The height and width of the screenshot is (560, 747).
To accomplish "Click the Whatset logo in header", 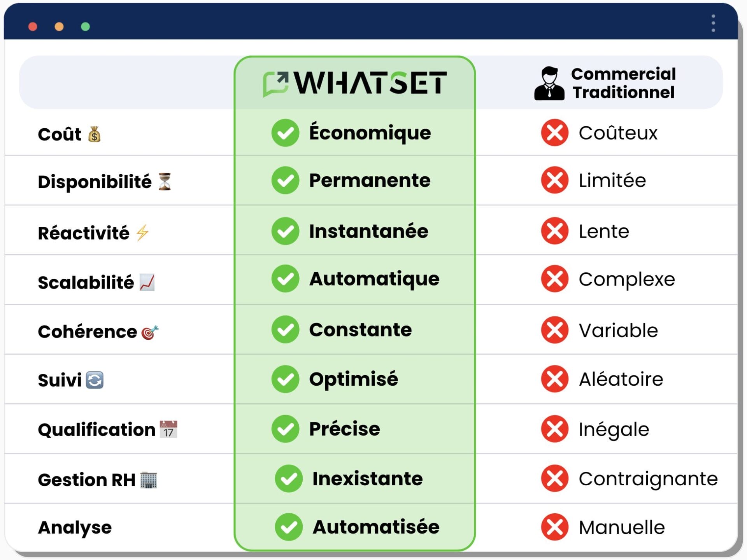I will (354, 83).
